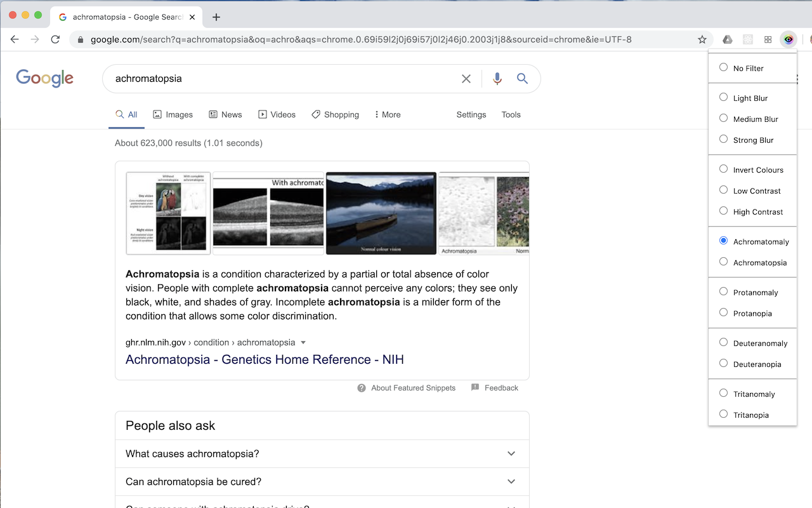Click About Featured Snippets link
This screenshot has width=812, height=508.
click(414, 388)
